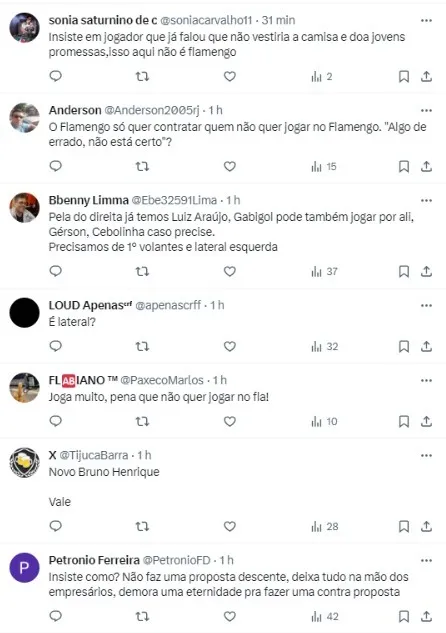View 37 views analytics on Bbenny's tweet
The image size is (446, 633).
coord(325,271)
